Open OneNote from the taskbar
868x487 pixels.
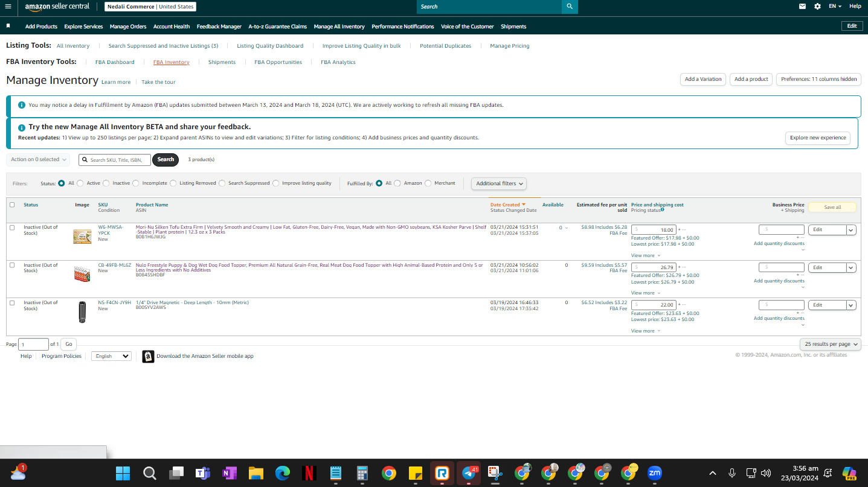[229, 473]
